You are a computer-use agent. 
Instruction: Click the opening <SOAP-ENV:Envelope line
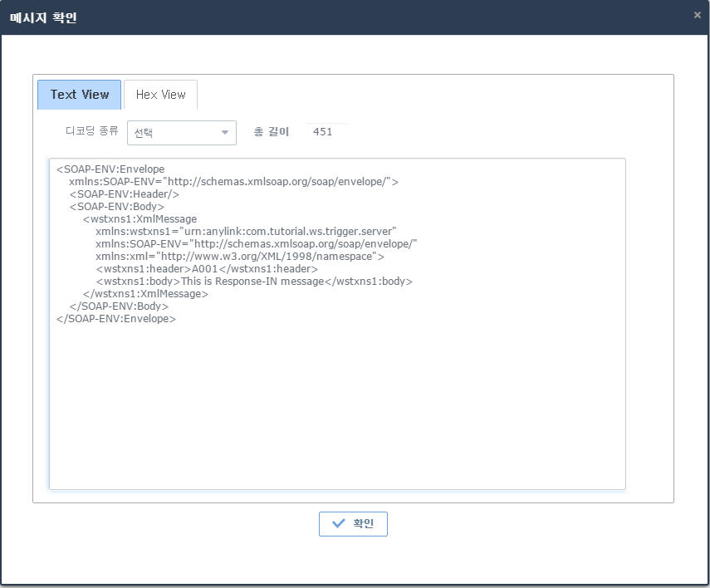click(x=110, y=169)
